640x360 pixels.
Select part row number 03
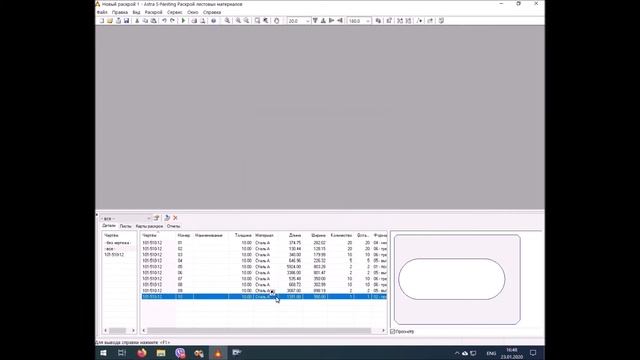pyautogui.click(x=264, y=255)
